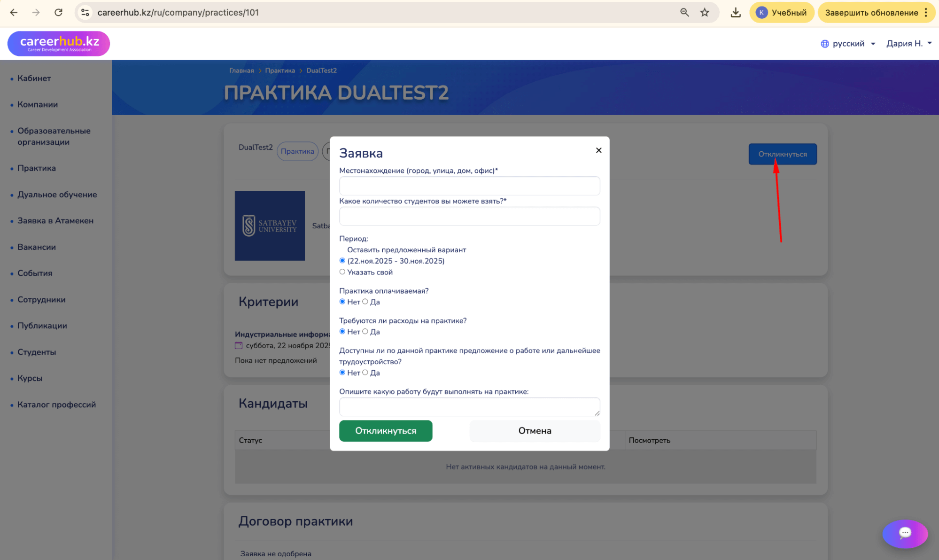This screenshot has height=560, width=939.
Task: Click the careerhub.kz logo
Action: click(x=59, y=43)
